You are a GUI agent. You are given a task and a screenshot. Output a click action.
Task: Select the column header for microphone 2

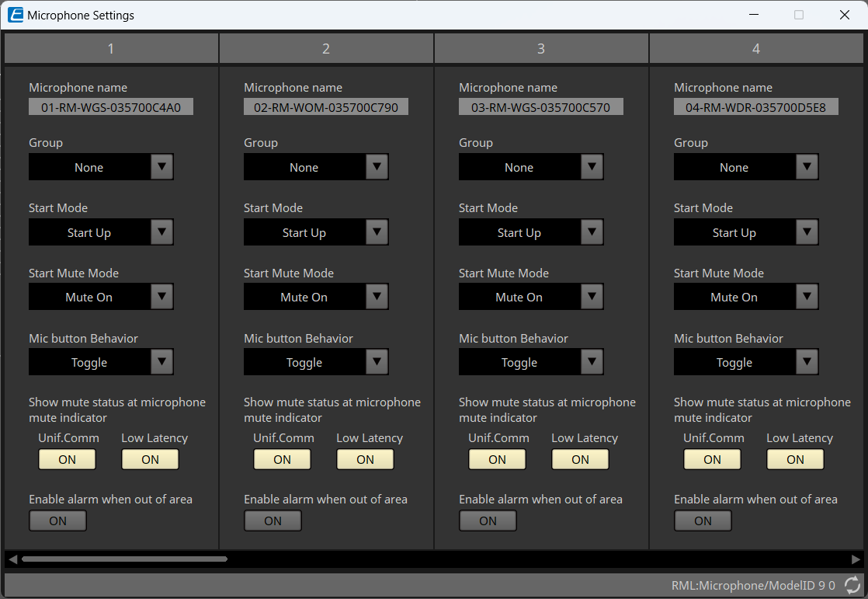[326, 47]
